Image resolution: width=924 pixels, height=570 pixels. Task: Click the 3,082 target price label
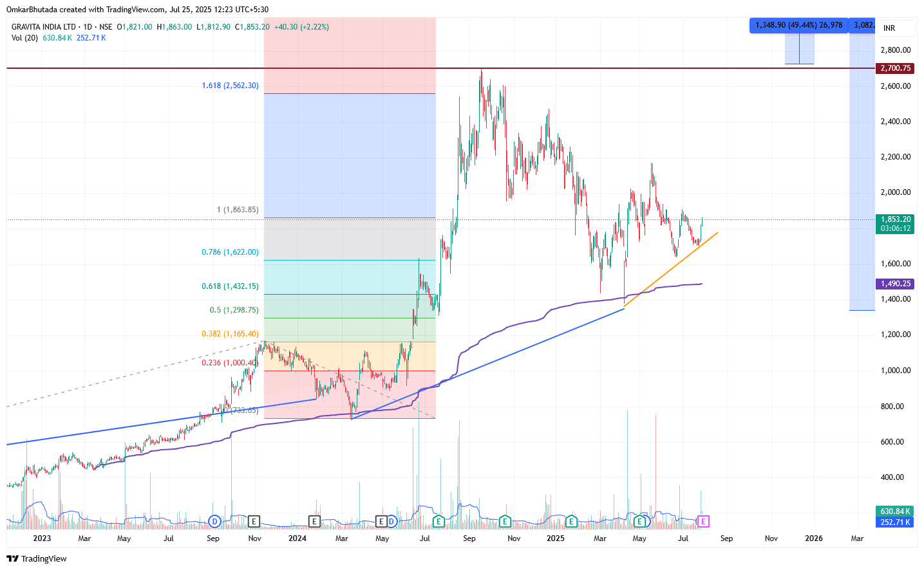pos(863,25)
